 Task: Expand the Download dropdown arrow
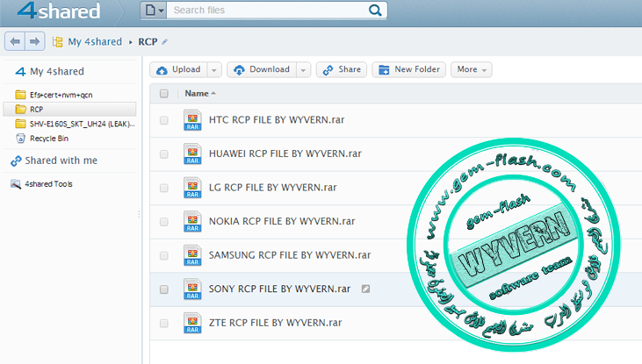pyautogui.click(x=303, y=70)
